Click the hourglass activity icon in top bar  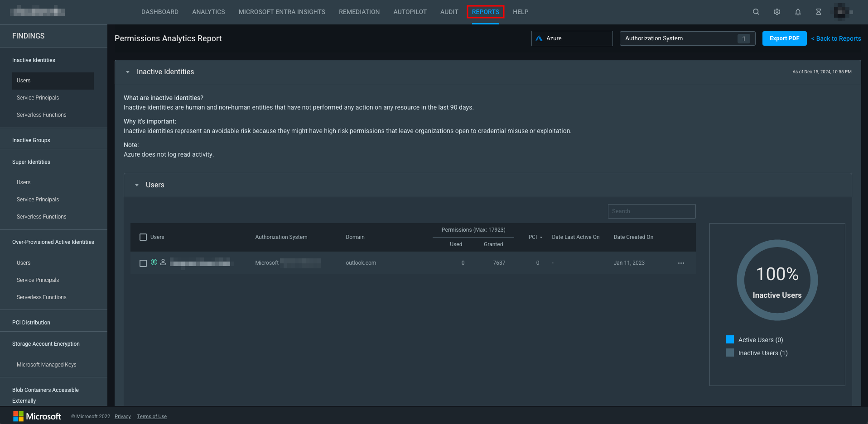click(818, 12)
